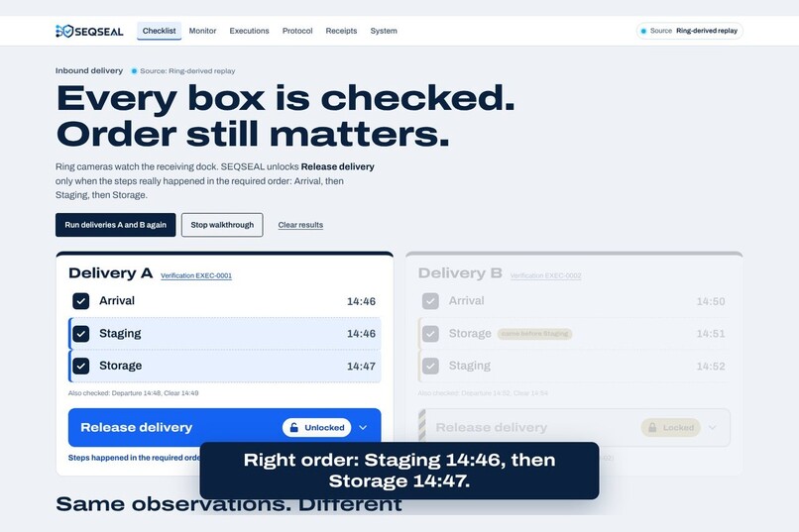This screenshot has height=532, width=799.
Task: Switch to the Monitor tab
Action: pos(202,31)
